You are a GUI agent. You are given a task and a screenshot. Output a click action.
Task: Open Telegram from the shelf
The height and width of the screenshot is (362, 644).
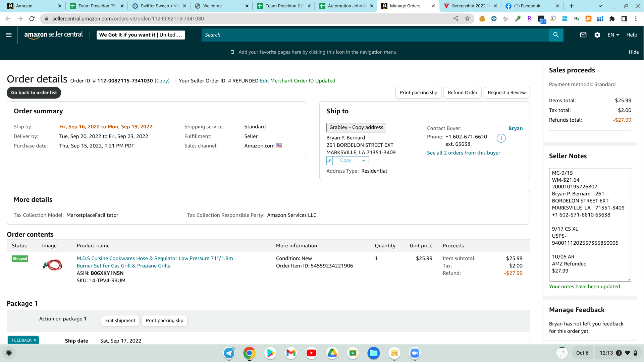click(x=229, y=353)
